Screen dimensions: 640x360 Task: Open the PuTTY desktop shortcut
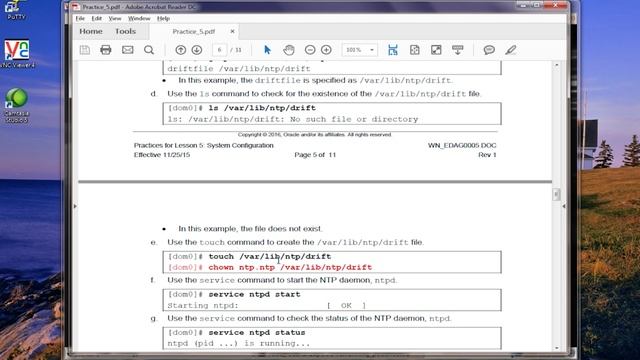pos(16,10)
